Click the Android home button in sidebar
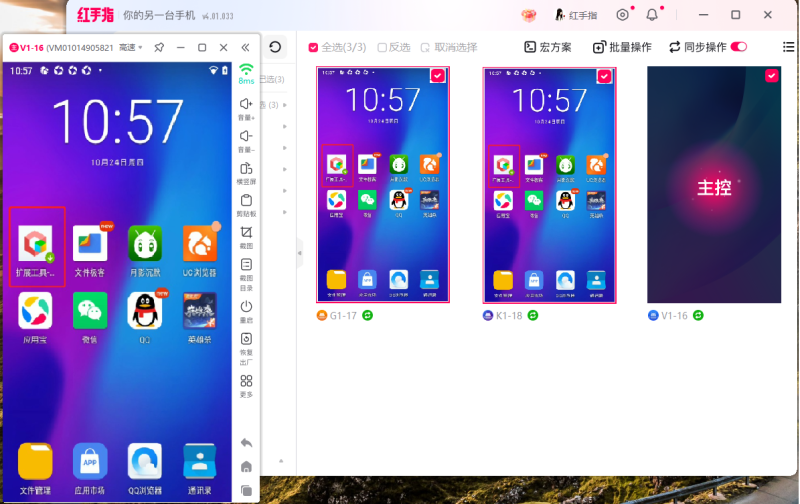The image size is (800, 504). pyautogui.click(x=246, y=467)
